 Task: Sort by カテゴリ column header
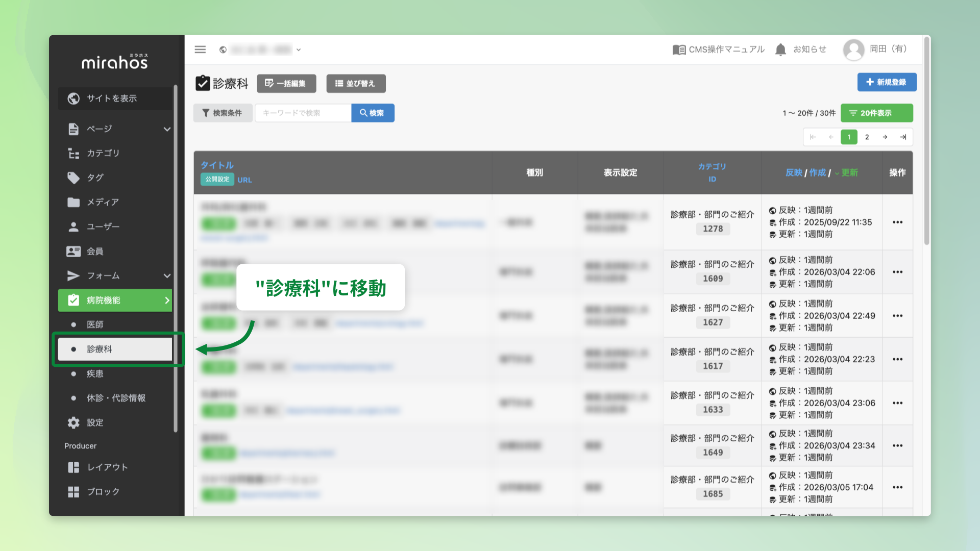pos(712,166)
